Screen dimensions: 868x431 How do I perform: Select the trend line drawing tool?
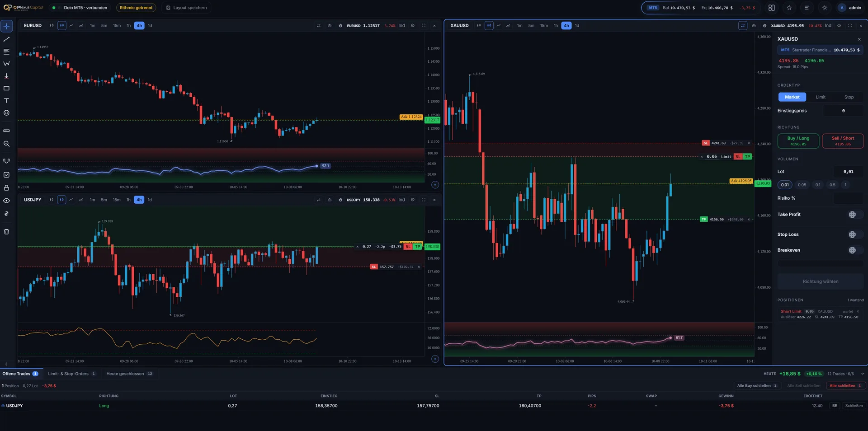[x=6, y=39]
